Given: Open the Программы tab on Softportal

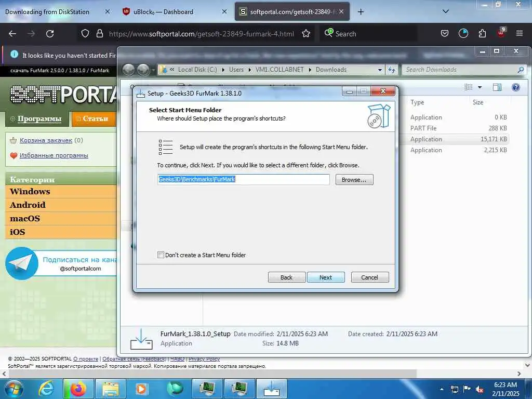Looking at the screenshot, I should pyautogui.click(x=36, y=119).
